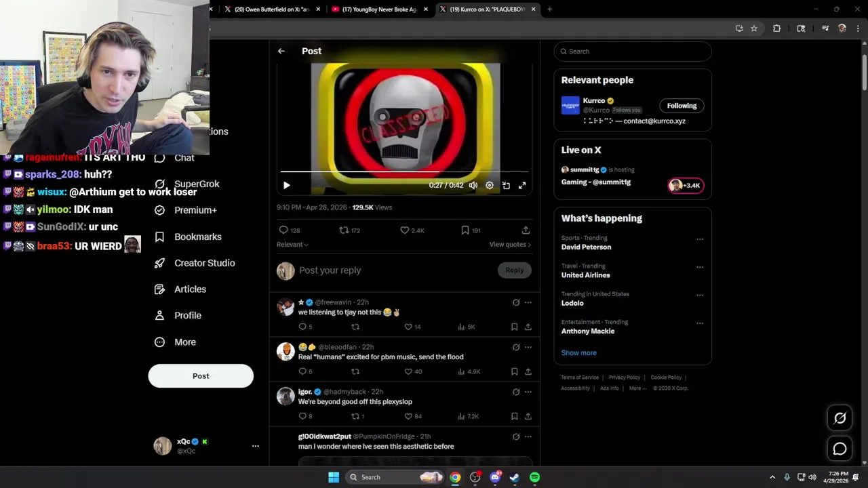
Task: Open Spotify from the taskbar
Action: click(534, 477)
